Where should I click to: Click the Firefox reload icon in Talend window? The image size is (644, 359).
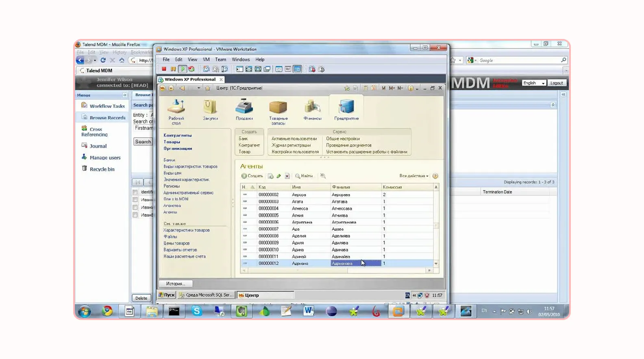tap(103, 60)
